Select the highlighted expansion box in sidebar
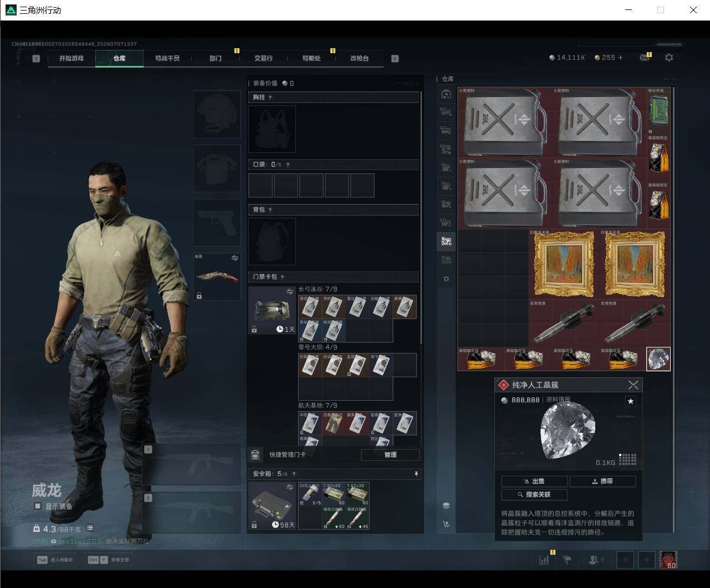The image size is (710, 588). pos(446,241)
